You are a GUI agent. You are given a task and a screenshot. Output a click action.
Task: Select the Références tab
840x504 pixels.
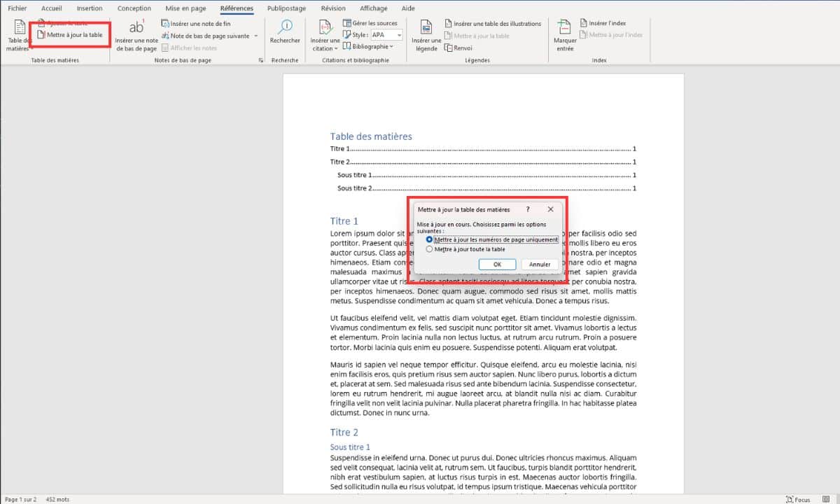(237, 8)
